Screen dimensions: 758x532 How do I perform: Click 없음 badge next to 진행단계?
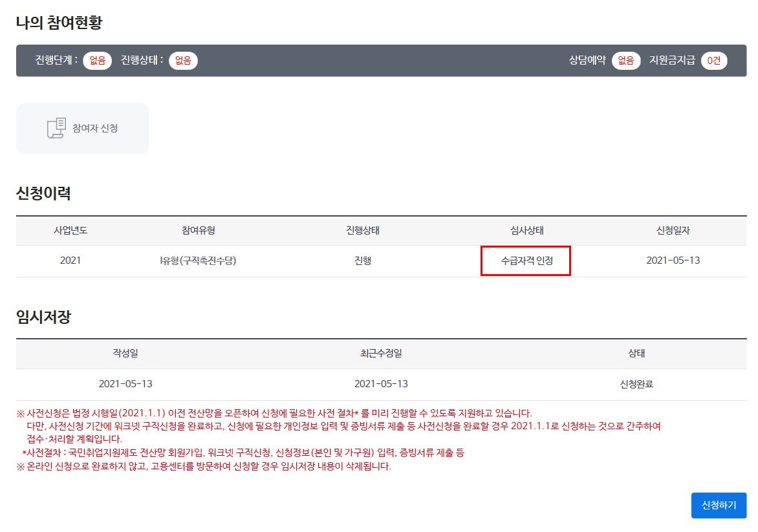tap(97, 60)
